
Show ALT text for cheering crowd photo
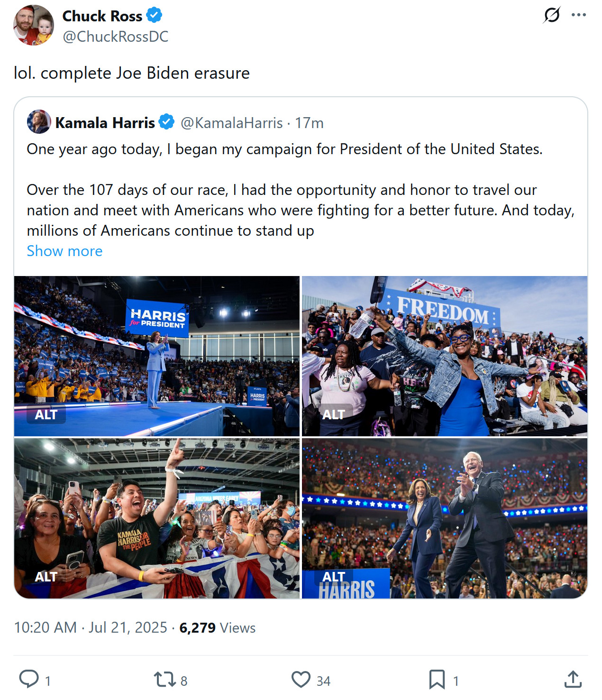(x=46, y=577)
